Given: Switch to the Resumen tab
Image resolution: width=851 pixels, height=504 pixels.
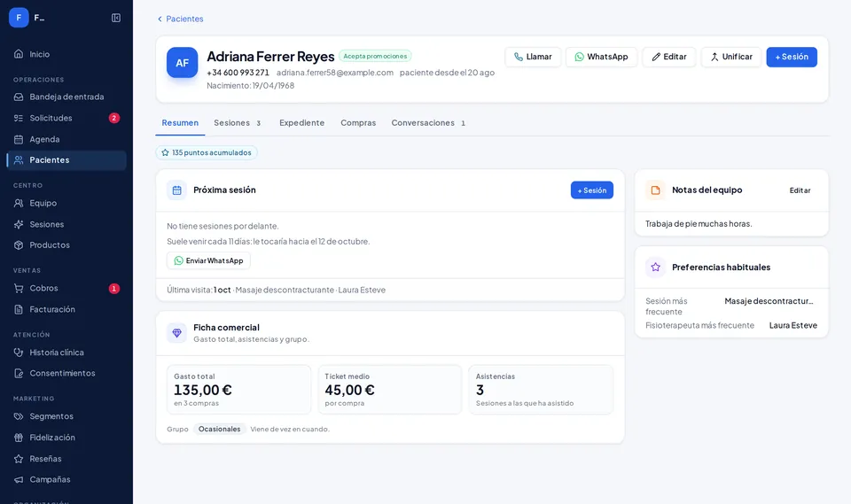Looking at the screenshot, I should (180, 123).
